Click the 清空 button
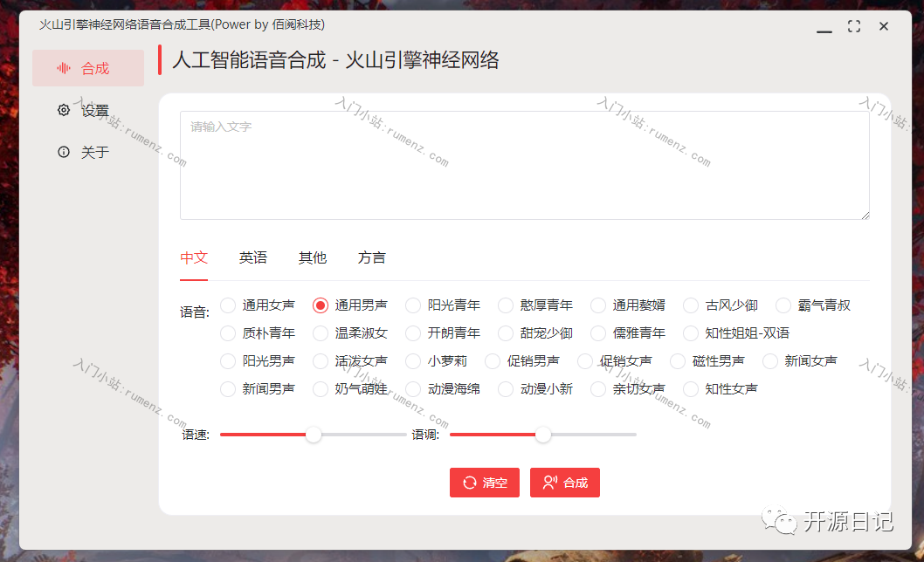 (485, 483)
